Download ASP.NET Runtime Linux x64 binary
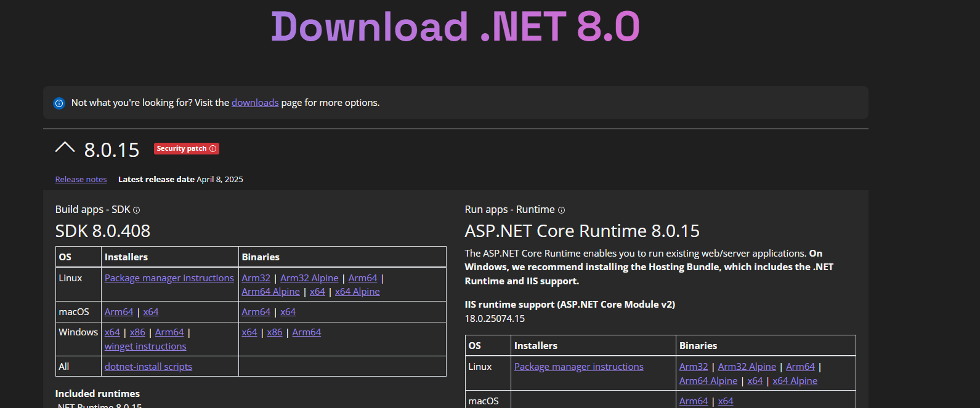Image resolution: width=980 pixels, height=408 pixels. coord(755,381)
